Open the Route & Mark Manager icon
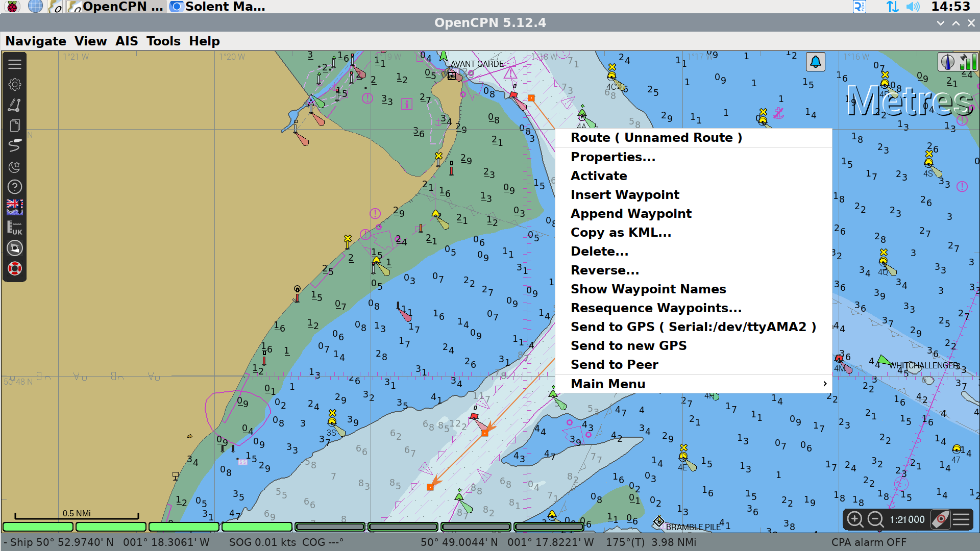 click(15, 126)
